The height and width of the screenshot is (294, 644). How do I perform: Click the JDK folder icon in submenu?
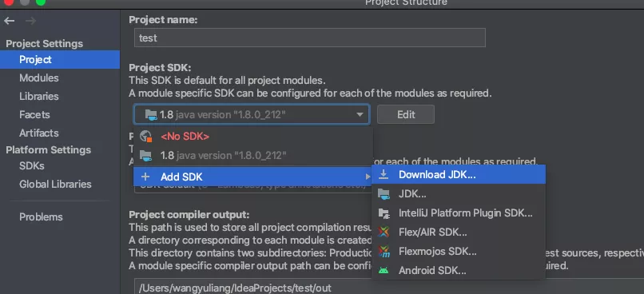384,194
